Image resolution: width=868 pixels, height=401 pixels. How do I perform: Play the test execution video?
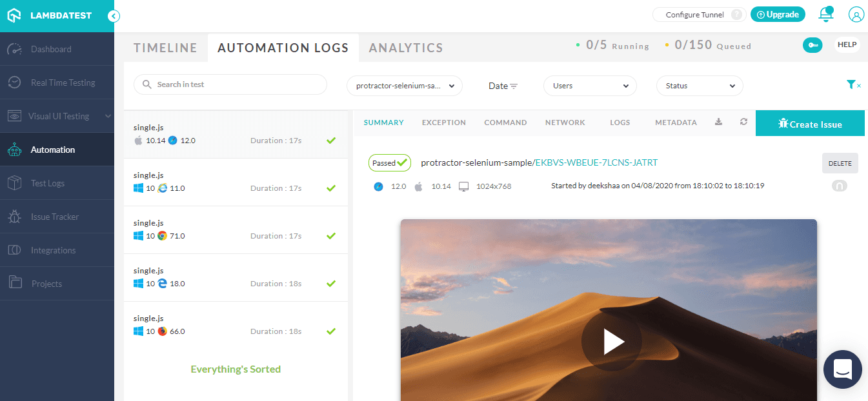click(611, 342)
